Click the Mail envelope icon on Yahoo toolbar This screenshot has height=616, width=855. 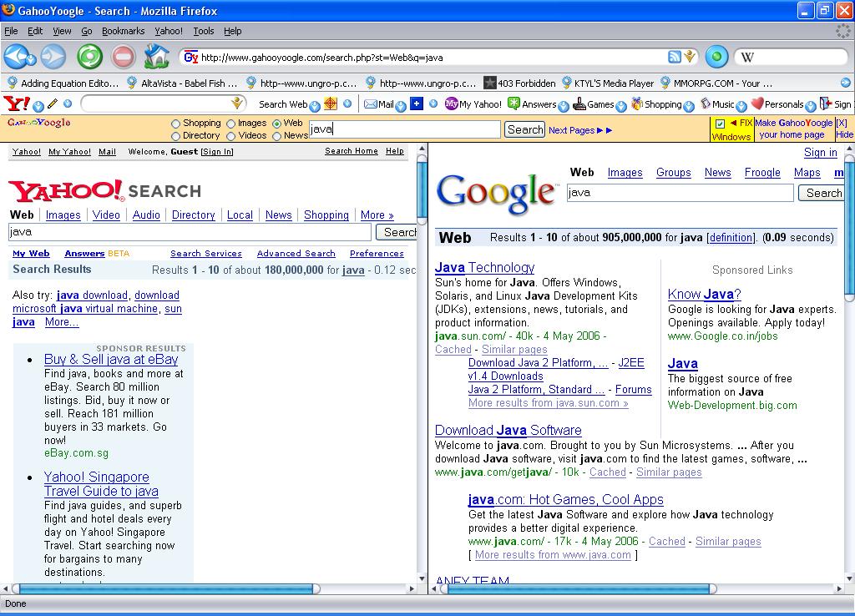tap(371, 104)
